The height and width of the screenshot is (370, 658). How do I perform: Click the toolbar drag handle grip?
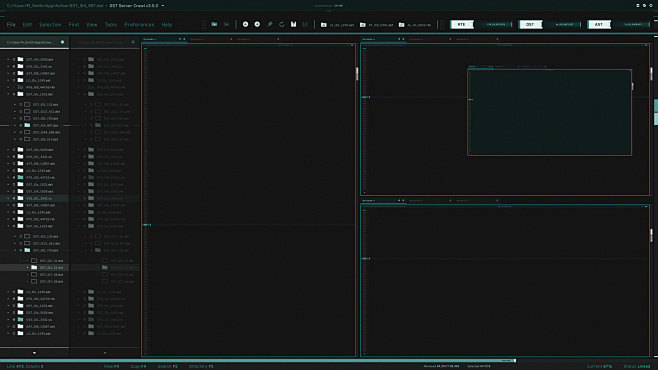[x=204, y=24]
